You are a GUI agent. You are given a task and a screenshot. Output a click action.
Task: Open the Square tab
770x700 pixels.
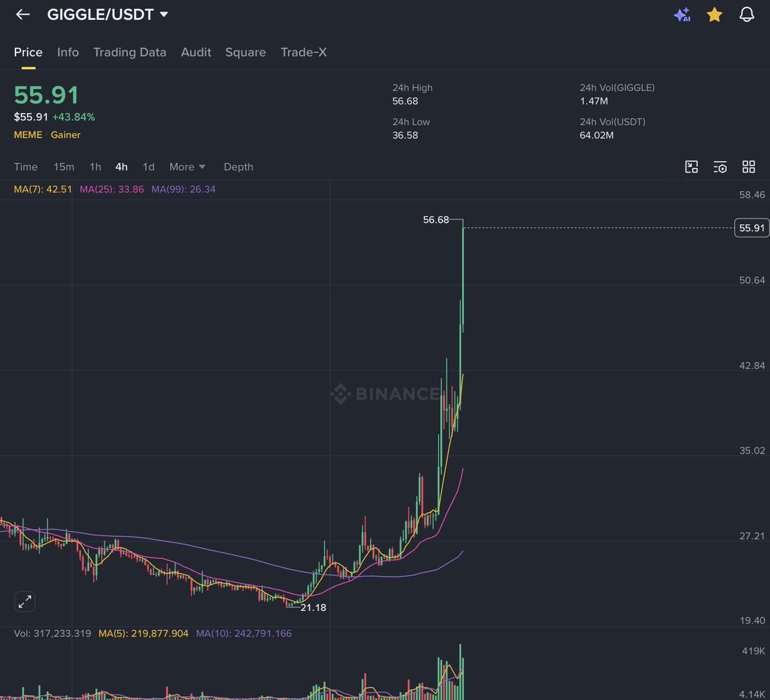245,53
